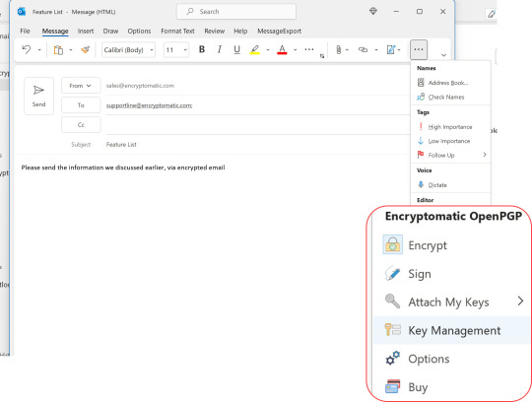Click the Outlook app icon in title bar

(22, 12)
